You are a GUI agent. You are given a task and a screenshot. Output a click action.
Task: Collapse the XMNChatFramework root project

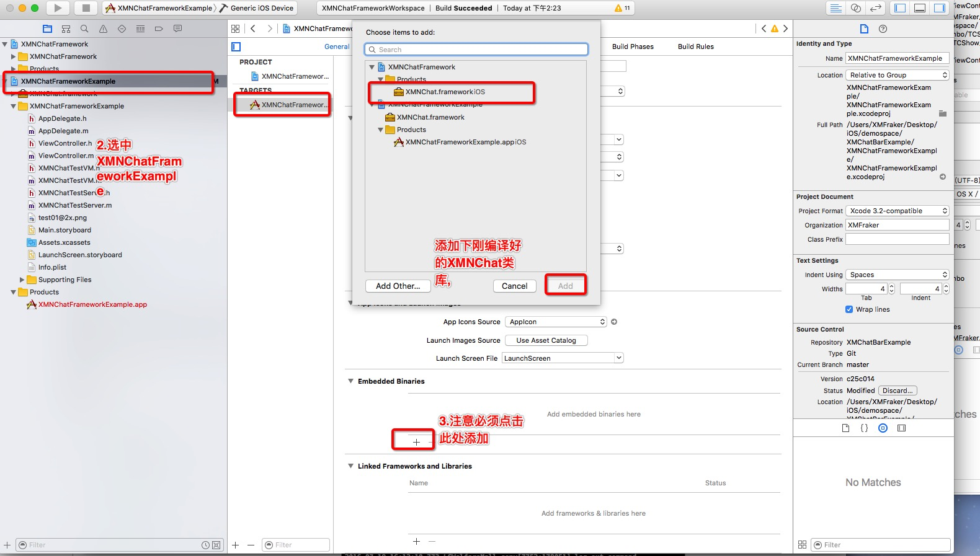5,44
